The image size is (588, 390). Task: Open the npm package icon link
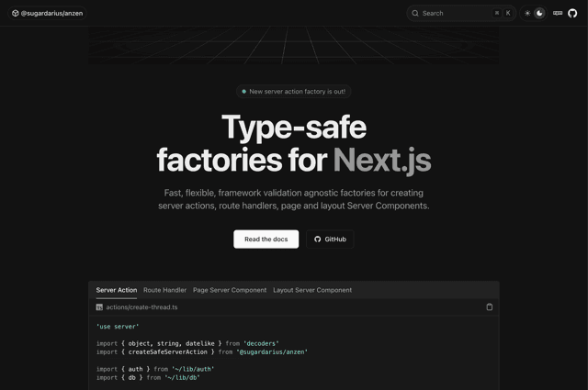click(x=558, y=13)
